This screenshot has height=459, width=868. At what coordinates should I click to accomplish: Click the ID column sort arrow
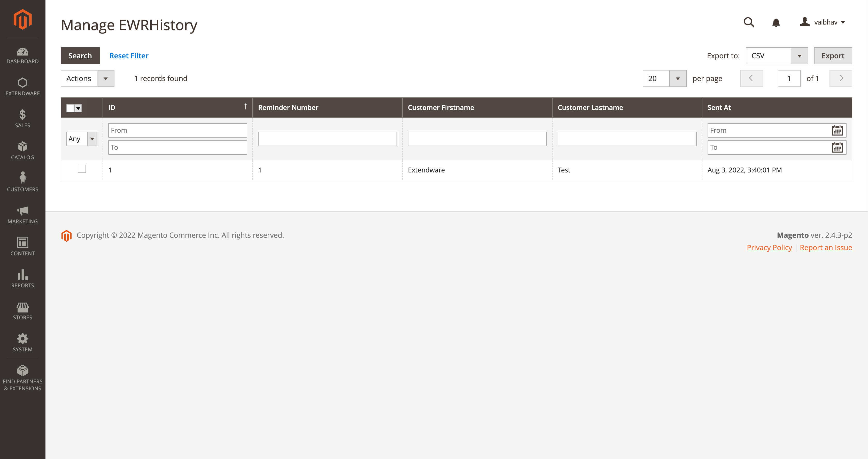pos(246,107)
